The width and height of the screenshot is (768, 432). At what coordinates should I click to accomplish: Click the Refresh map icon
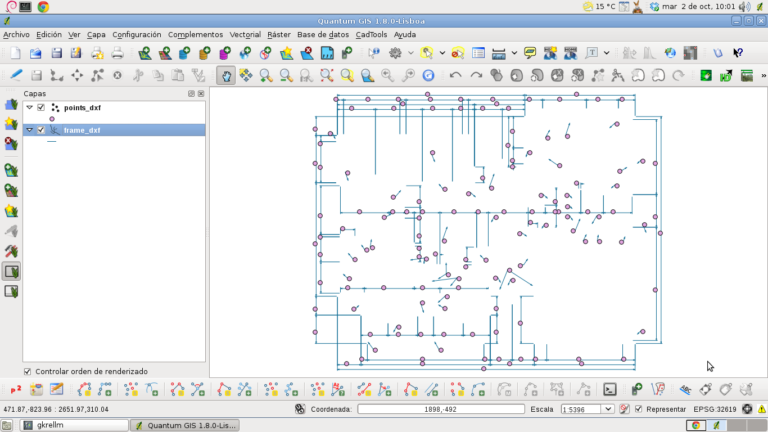click(x=429, y=75)
